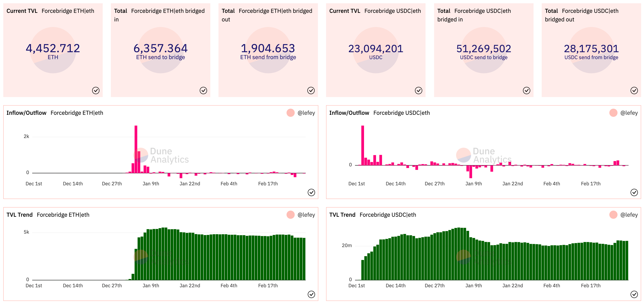
Task: Click checkmark icon on USDC Inflow/Outflow chart
Action: pos(634,192)
